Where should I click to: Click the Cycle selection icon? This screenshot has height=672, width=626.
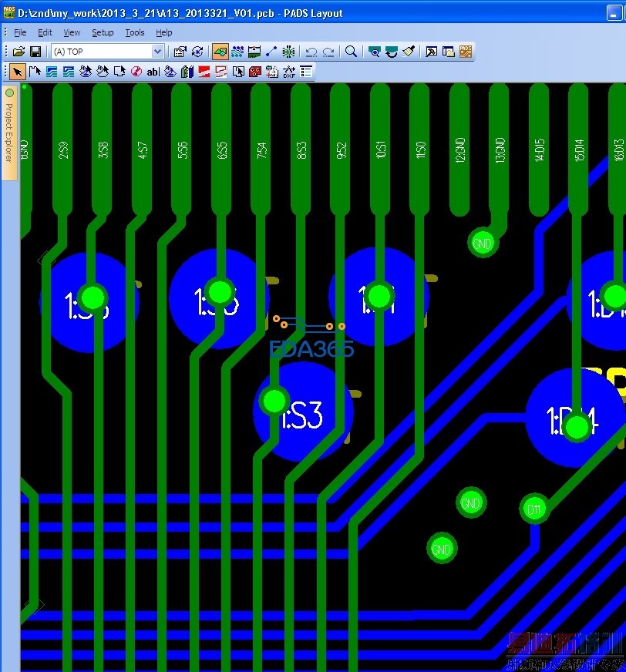pyautogui.click(x=197, y=52)
